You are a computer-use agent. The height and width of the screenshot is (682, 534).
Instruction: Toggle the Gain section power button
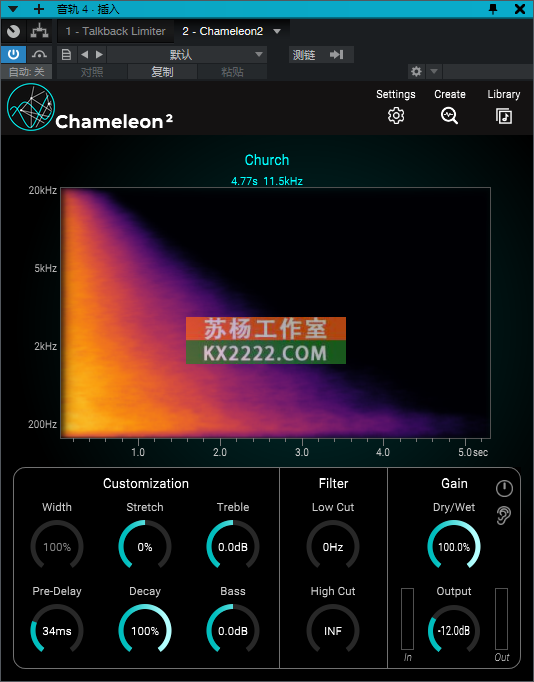(504, 488)
